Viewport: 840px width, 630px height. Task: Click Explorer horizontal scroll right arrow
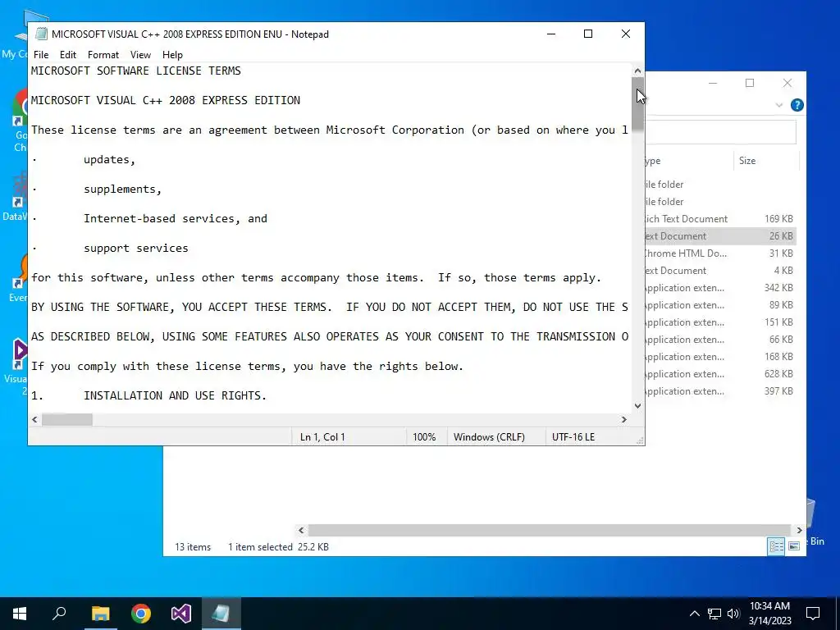[x=799, y=531]
